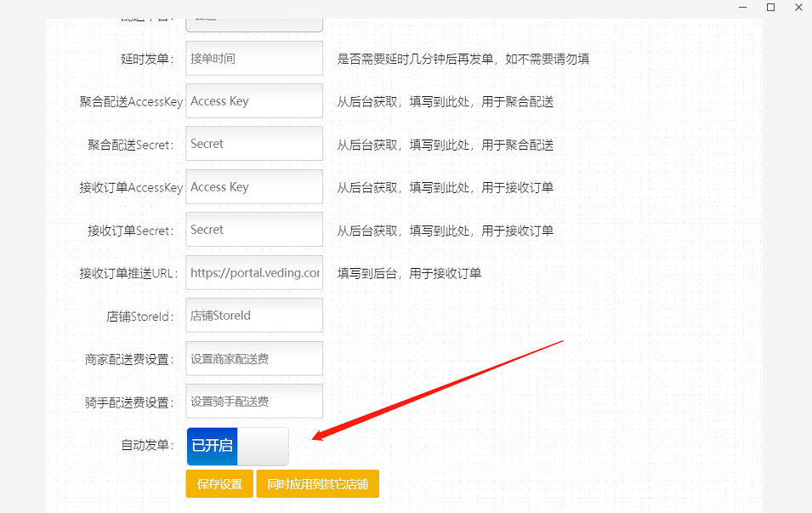
Task: Click the 聚合配送AccessKey input field
Action: pyautogui.click(x=254, y=101)
